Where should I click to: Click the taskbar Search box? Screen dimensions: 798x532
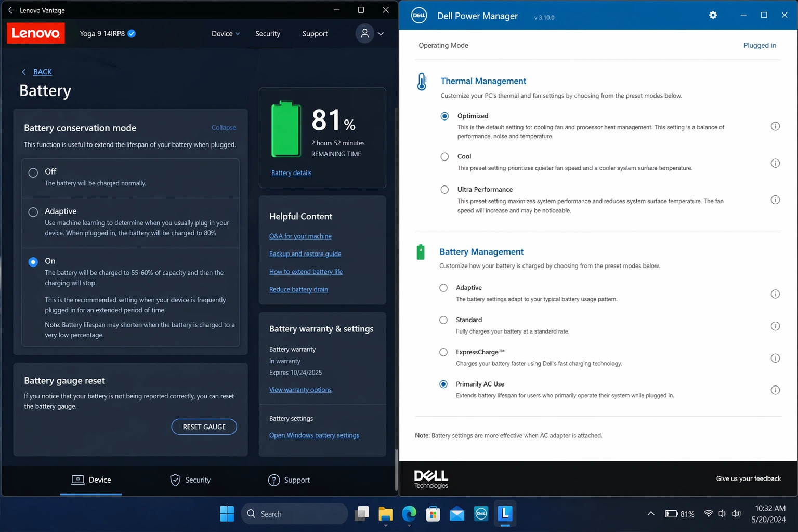coord(295,514)
